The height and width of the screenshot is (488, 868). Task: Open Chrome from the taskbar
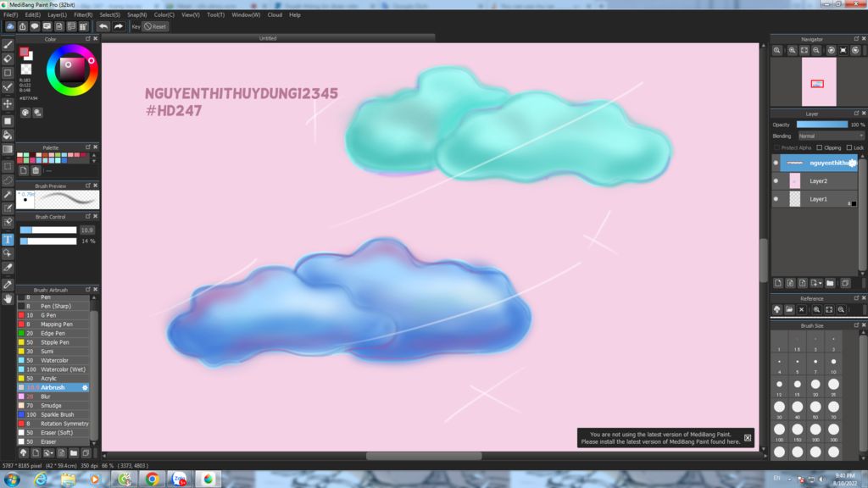152,480
